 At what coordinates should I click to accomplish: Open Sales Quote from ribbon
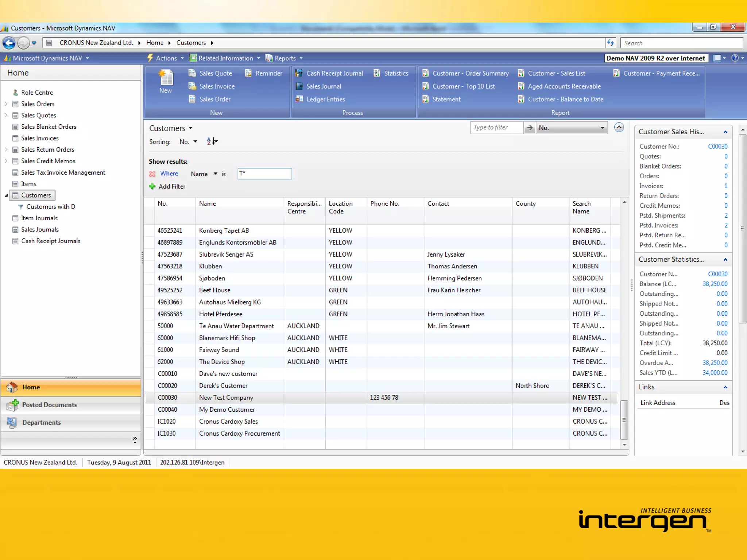210,73
